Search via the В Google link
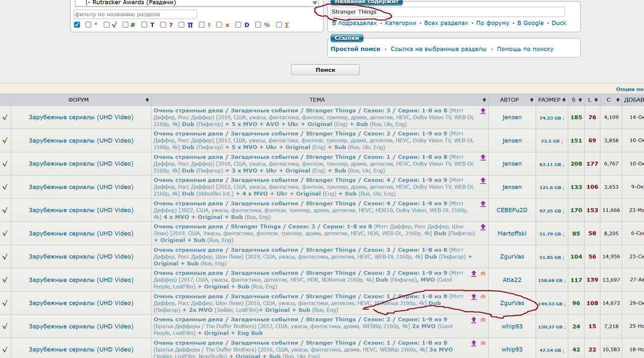 [x=530, y=23]
